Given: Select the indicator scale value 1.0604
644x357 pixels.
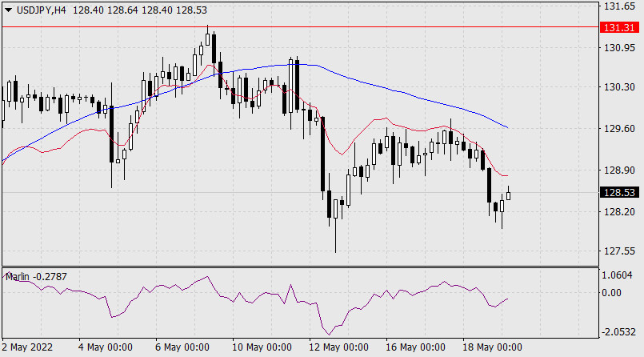Looking at the screenshot, I should pyautogui.click(x=617, y=275).
